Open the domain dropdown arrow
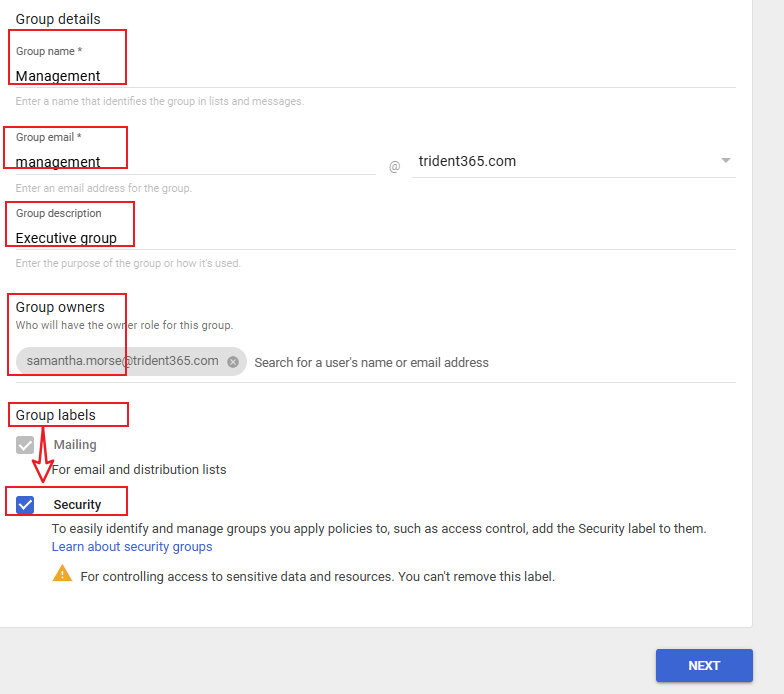The image size is (784, 694). click(726, 161)
